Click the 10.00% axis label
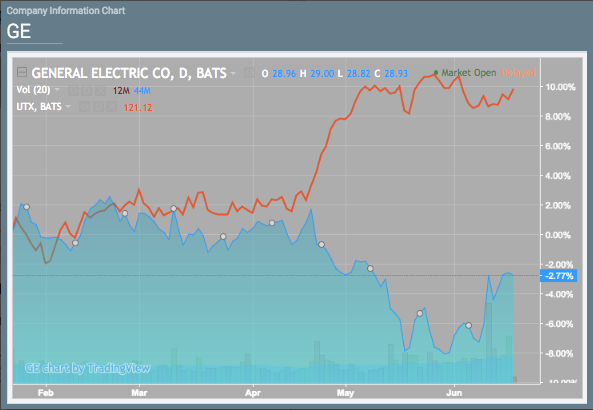 point(560,87)
